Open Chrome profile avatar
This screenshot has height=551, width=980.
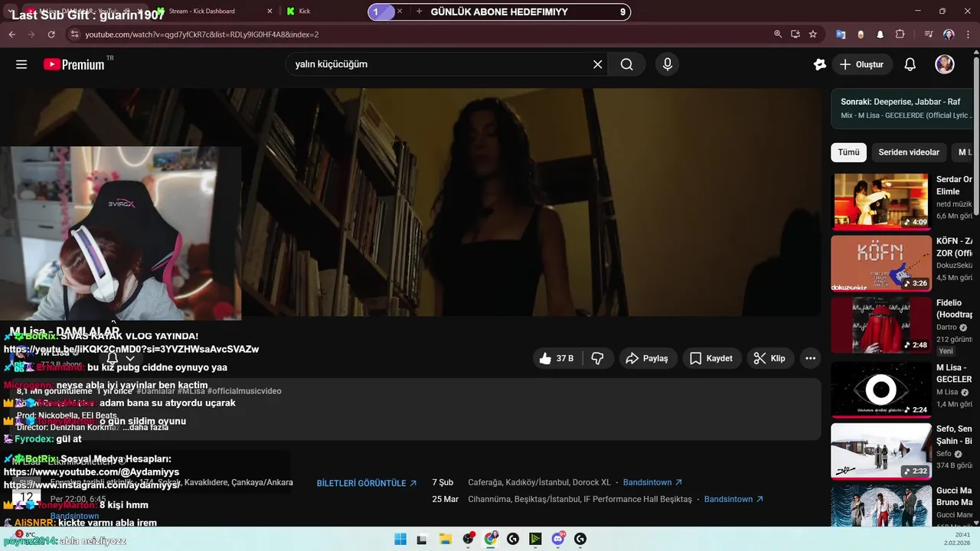(x=949, y=34)
